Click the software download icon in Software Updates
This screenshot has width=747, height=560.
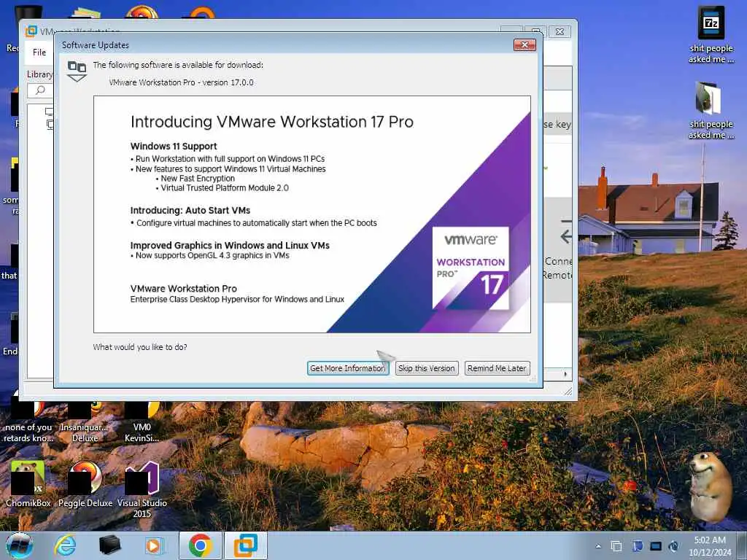77,71
